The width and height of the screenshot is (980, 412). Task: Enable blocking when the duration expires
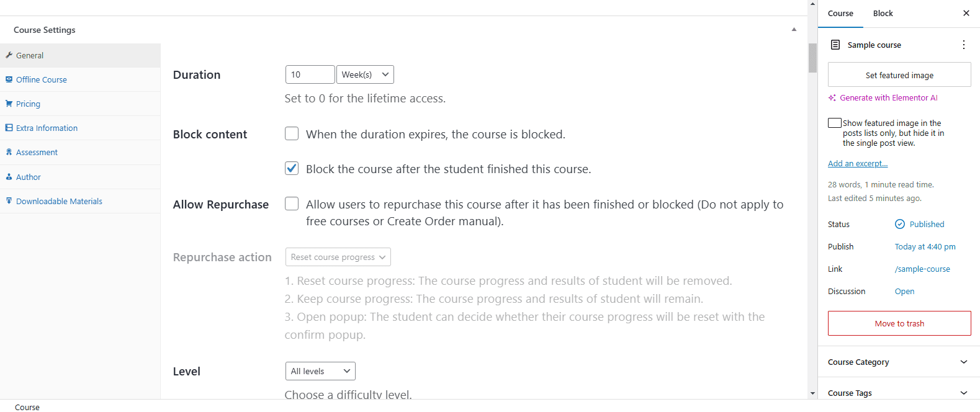pyautogui.click(x=292, y=134)
